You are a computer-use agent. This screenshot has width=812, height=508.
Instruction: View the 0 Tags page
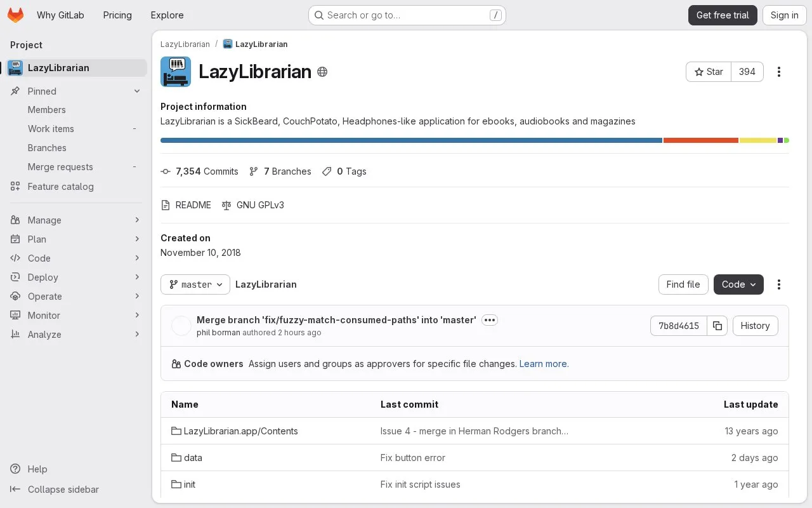(344, 171)
